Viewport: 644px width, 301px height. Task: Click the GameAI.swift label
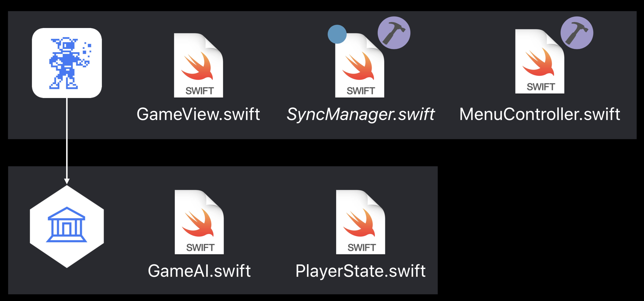[x=199, y=271]
